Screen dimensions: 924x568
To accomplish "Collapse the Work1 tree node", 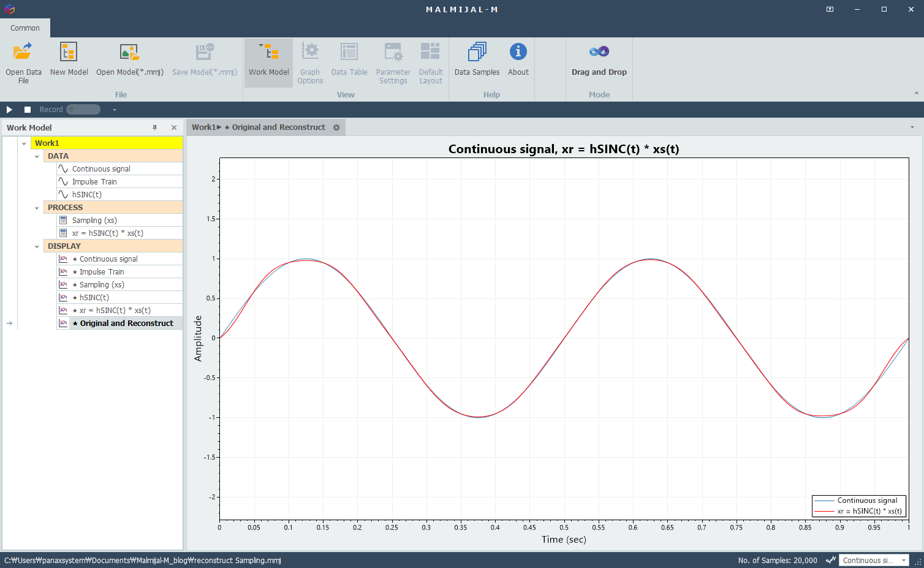I will (24, 143).
